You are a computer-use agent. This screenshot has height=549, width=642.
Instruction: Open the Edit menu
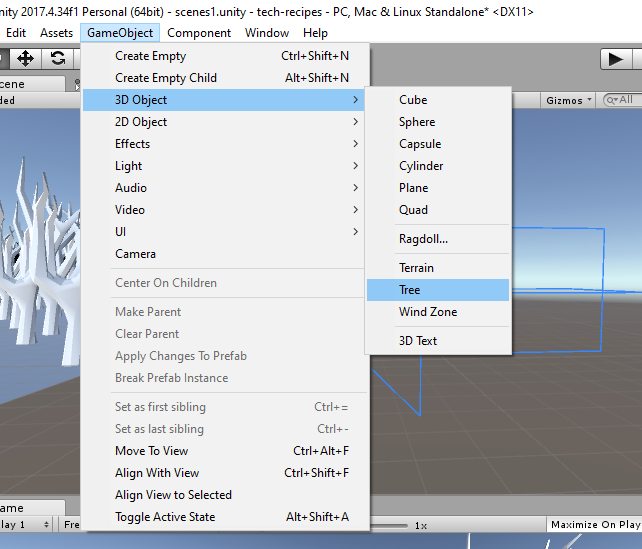(16, 33)
